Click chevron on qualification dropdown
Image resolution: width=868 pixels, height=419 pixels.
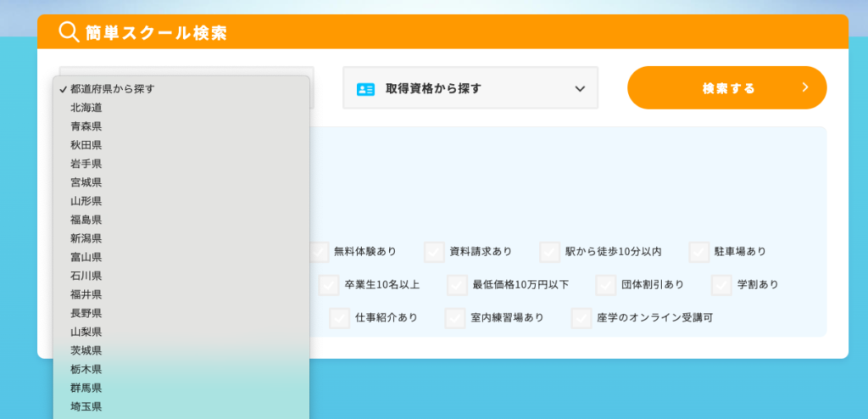[x=580, y=89]
